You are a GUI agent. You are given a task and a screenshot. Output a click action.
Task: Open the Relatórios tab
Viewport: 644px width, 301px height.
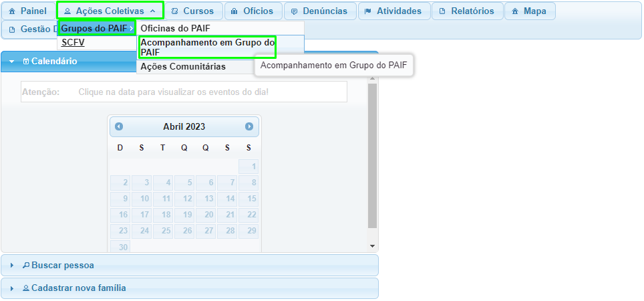468,11
